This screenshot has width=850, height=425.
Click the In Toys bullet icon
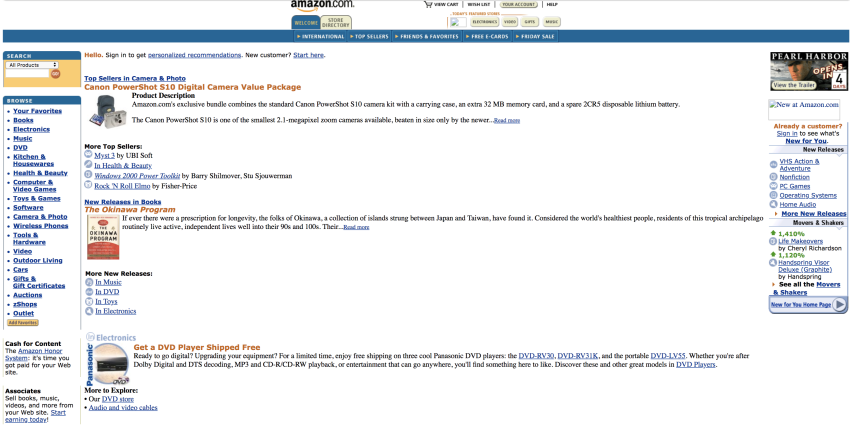coord(89,301)
